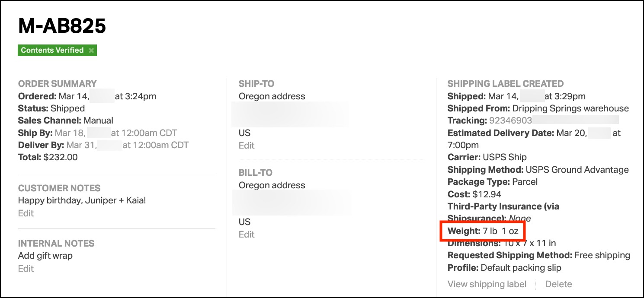Edit the Ship-To address

[x=247, y=145]
